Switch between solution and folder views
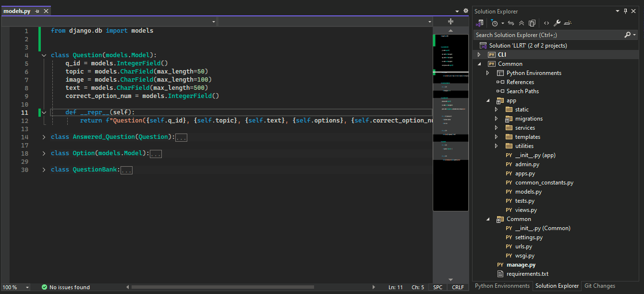 tap(479, 23)
